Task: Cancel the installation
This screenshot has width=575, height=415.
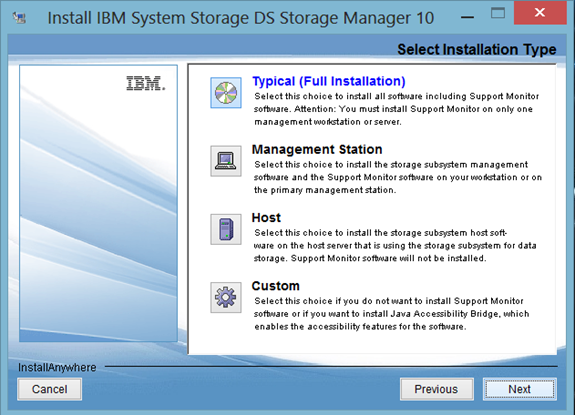Action: click(50, 389)
